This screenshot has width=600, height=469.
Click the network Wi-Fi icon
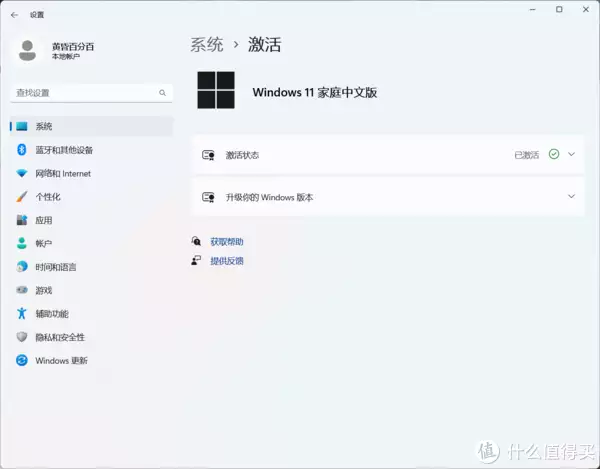[22, 173]
